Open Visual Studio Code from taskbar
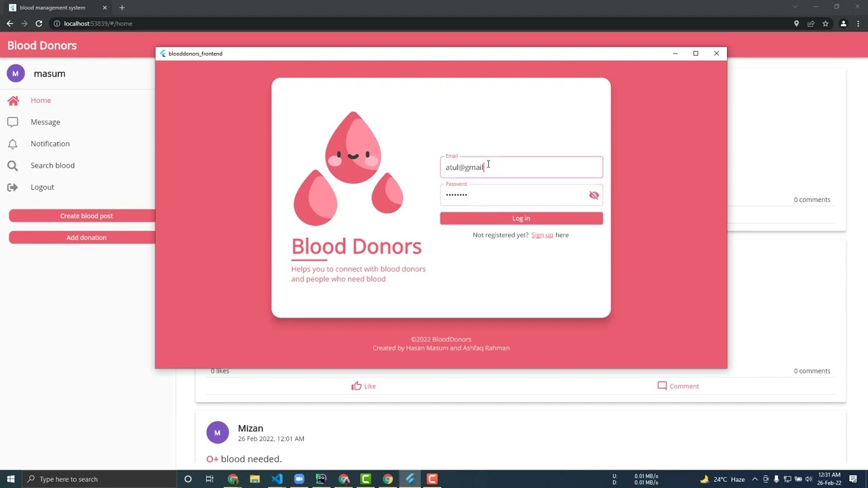 click(x=277, y=479)
